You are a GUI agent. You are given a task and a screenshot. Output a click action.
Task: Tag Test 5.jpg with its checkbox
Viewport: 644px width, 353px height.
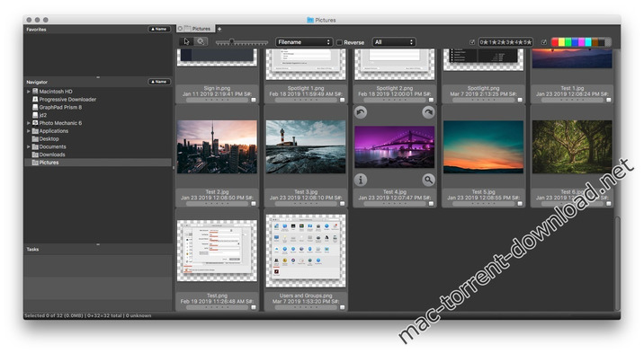520,203
